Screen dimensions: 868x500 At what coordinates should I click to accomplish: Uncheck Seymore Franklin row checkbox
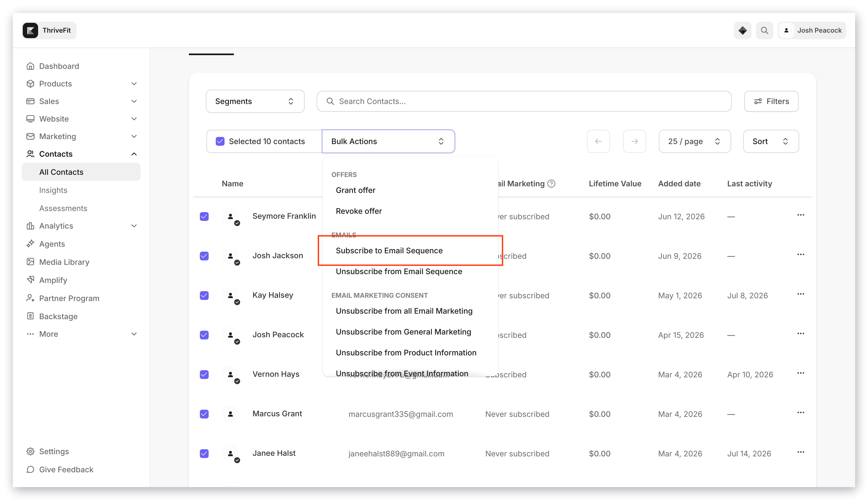(204, 216)
